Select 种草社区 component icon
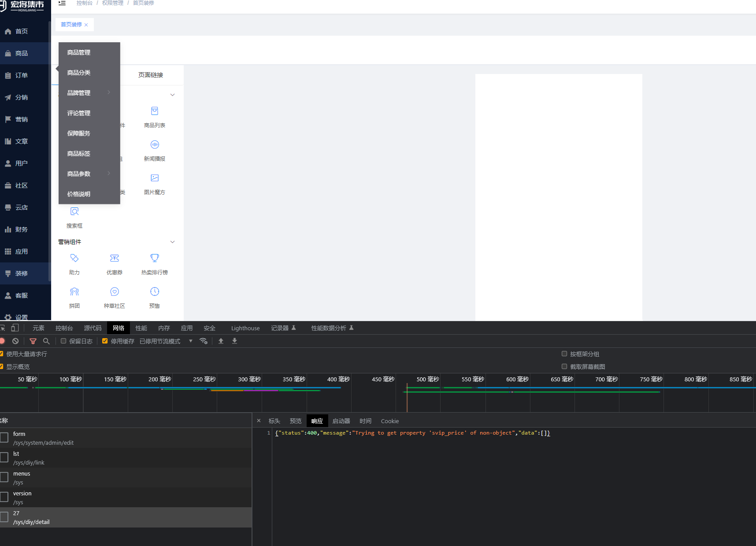Screen dimensions: 756x546 115,291
